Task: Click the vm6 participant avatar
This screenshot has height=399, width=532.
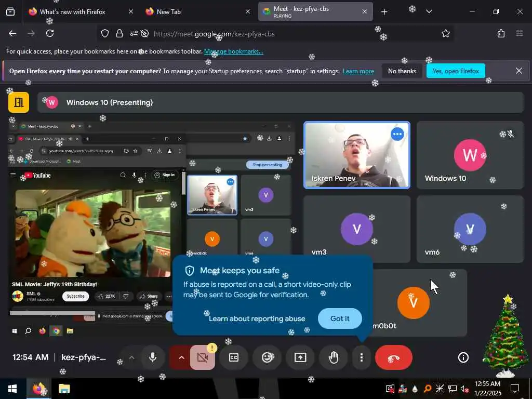Action: pyautogui.click(x=470, y=229)
